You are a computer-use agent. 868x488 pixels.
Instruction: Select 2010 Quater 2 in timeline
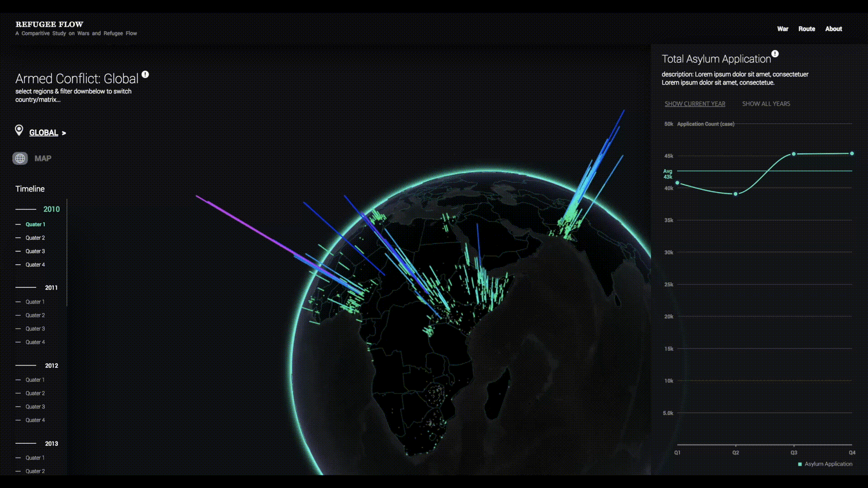coord(35,238)
